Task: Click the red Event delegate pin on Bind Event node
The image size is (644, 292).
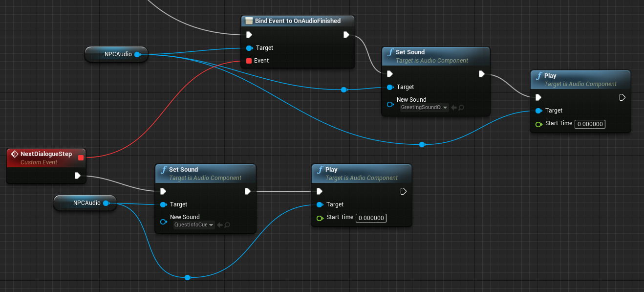Action: 249,61
